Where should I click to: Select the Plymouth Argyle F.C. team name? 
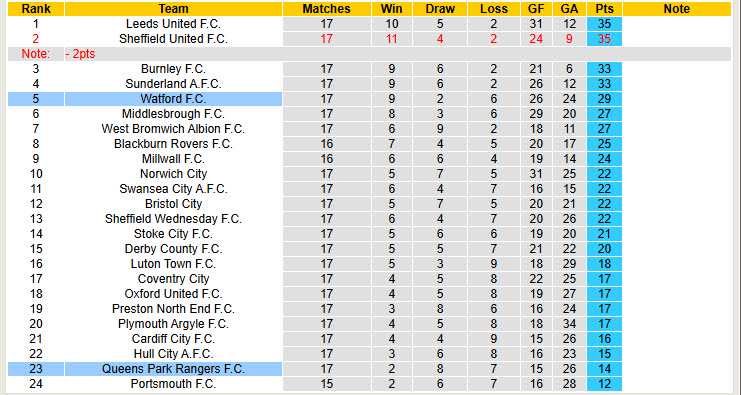coord(173,324)
